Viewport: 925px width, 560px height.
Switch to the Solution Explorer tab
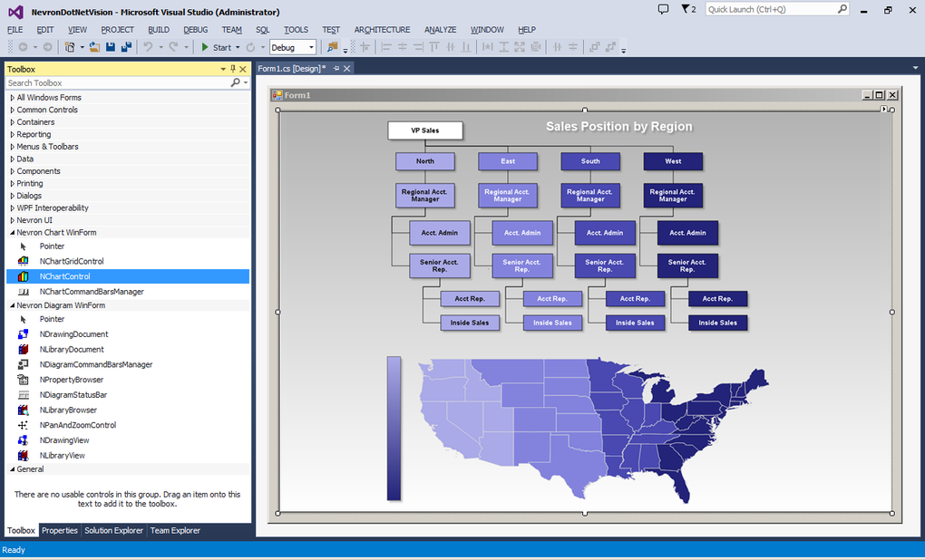pyautogui.click(x=113, y=530)
